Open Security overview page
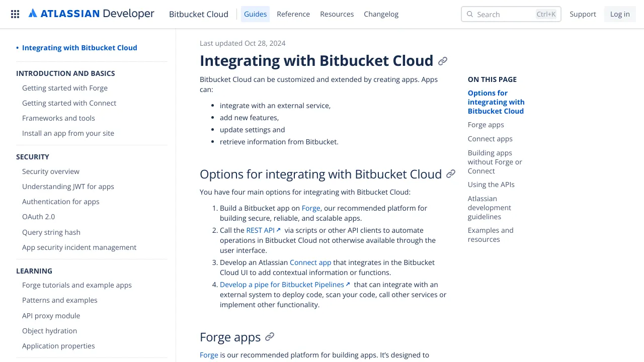 (51, 171)
